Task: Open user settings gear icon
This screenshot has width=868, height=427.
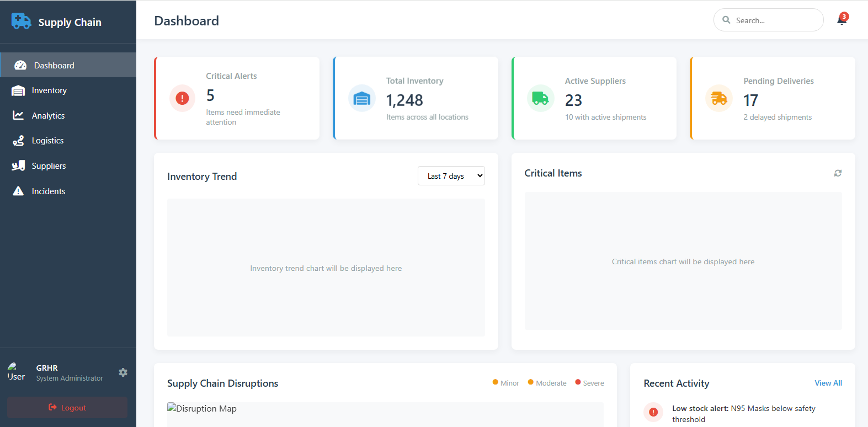Action: [x=123, y=372]
